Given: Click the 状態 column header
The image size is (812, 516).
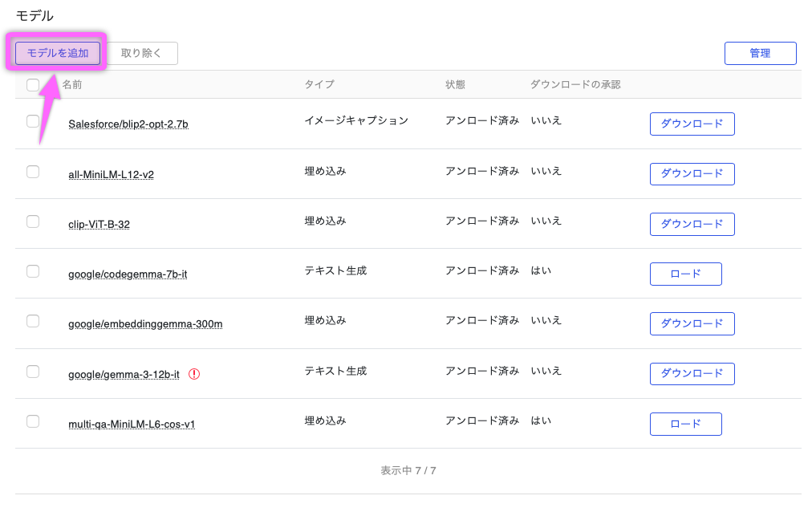Looking at the screenshot, I should click(455, 84).
